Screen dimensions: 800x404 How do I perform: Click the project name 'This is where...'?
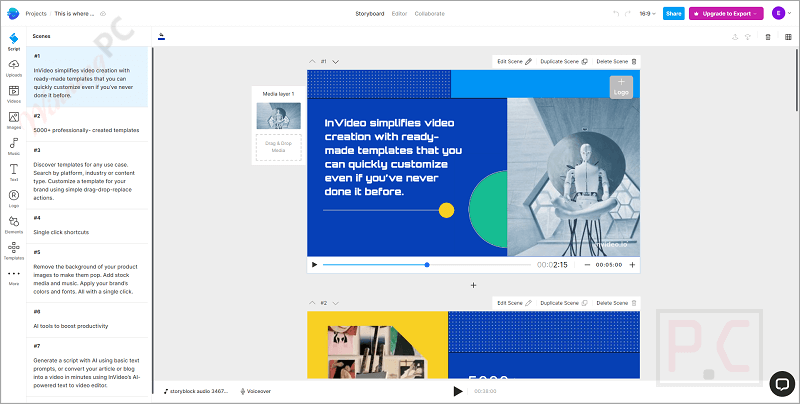[74, 14]
